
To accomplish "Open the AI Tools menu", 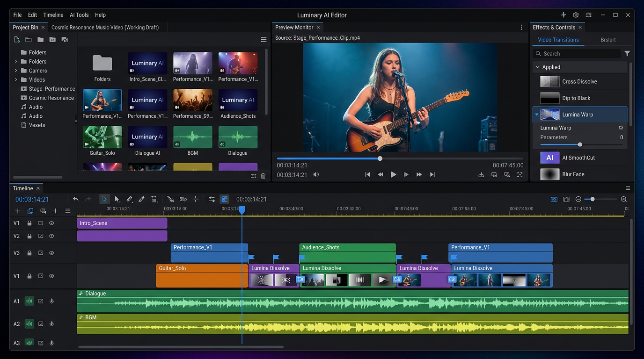I will pos(80,15).
